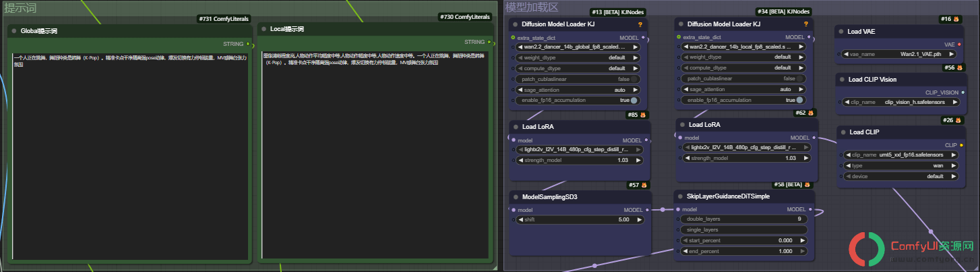Open wan2.2_dancer_14b_local model dropdown
This screenshot has width=980, height=272.
point(743,47)
